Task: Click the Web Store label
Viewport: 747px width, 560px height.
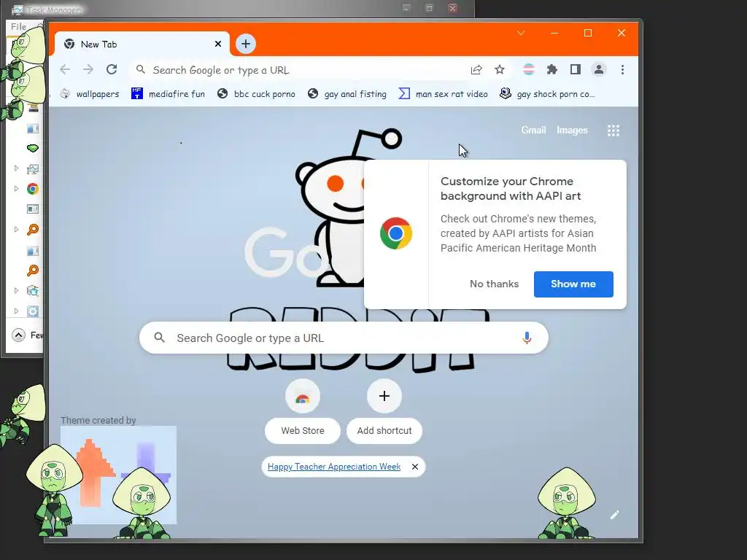Action: [303, 430]
